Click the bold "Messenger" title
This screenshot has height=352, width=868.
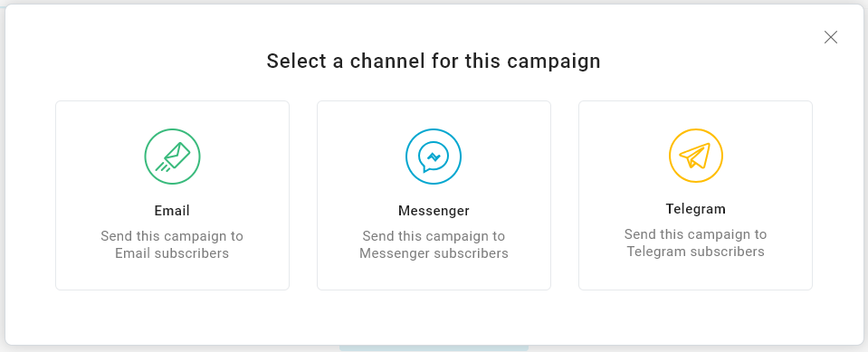(x=434, y=211)
